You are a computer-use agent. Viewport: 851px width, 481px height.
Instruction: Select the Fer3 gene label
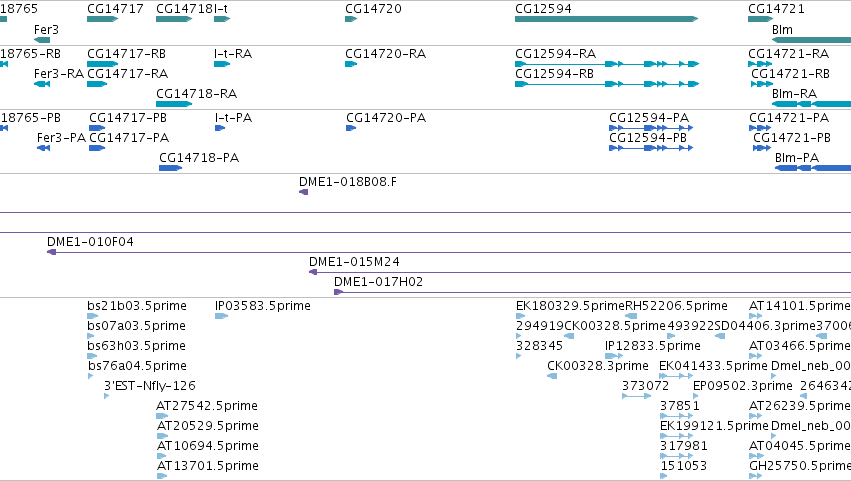click(x=46, y=29)
